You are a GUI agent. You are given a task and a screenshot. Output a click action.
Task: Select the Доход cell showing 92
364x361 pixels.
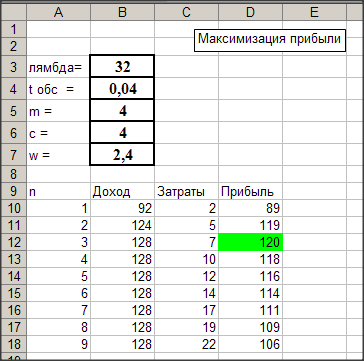122,208
